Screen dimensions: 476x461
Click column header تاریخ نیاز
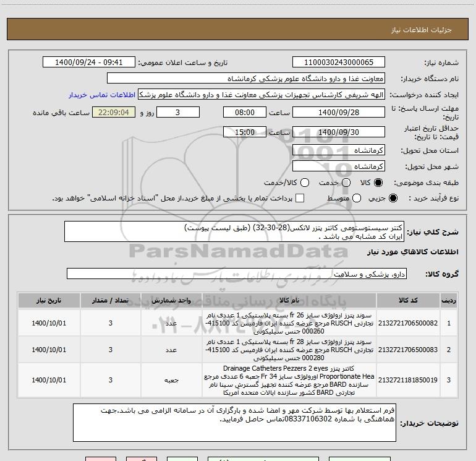pyautogui.click(x=49, y=300)
